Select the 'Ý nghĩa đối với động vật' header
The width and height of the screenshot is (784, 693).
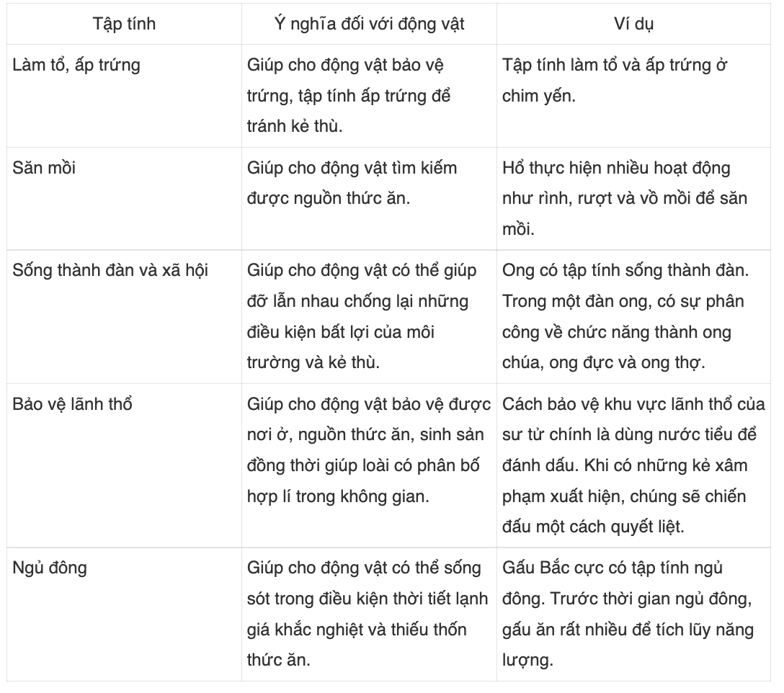click(369, 24)
